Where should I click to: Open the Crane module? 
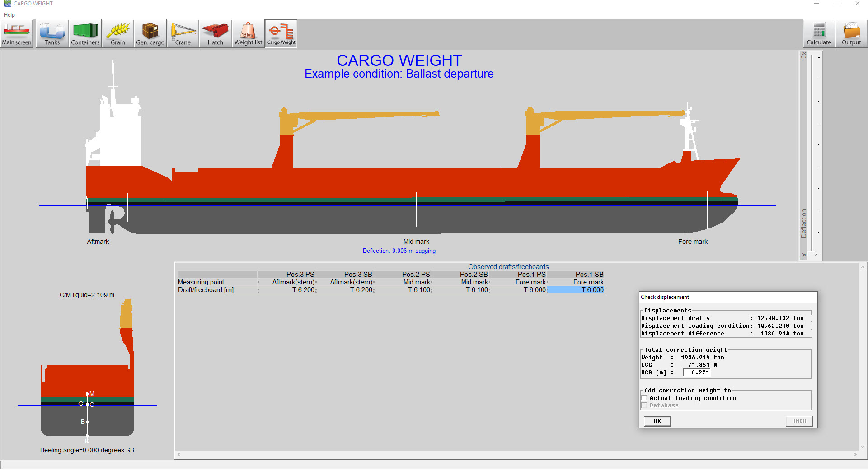coord(183,34)
